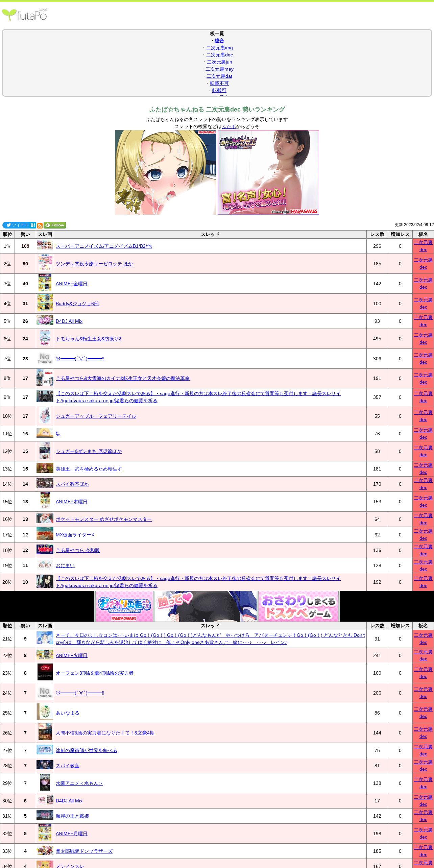Follow the ふたポ link in the description
This screenshot has height=868, width=434.
point(229,126)
